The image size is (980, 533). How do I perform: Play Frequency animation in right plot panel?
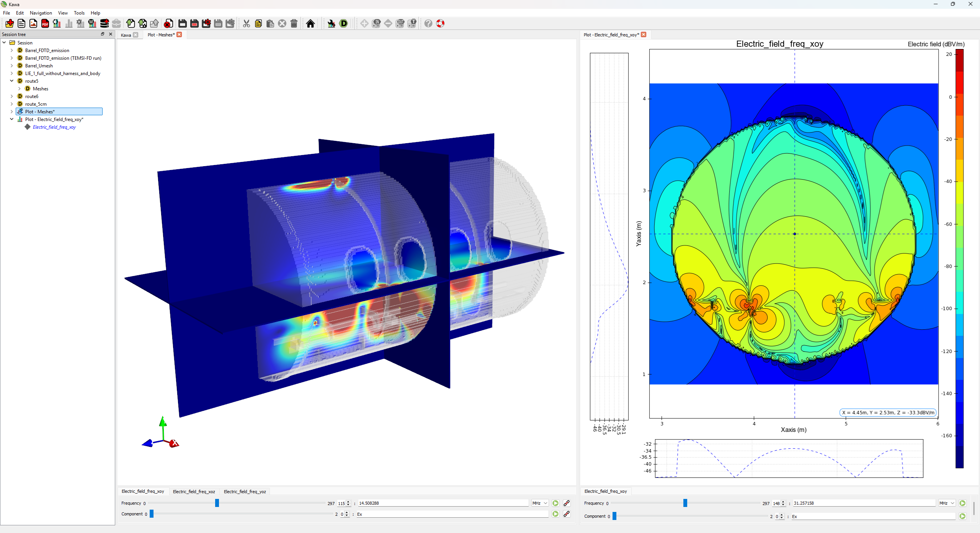pos(962,503)
